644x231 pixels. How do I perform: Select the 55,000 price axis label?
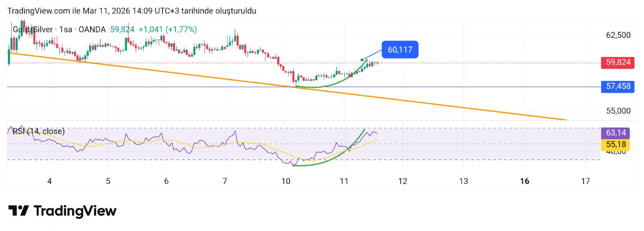(618, 111)
